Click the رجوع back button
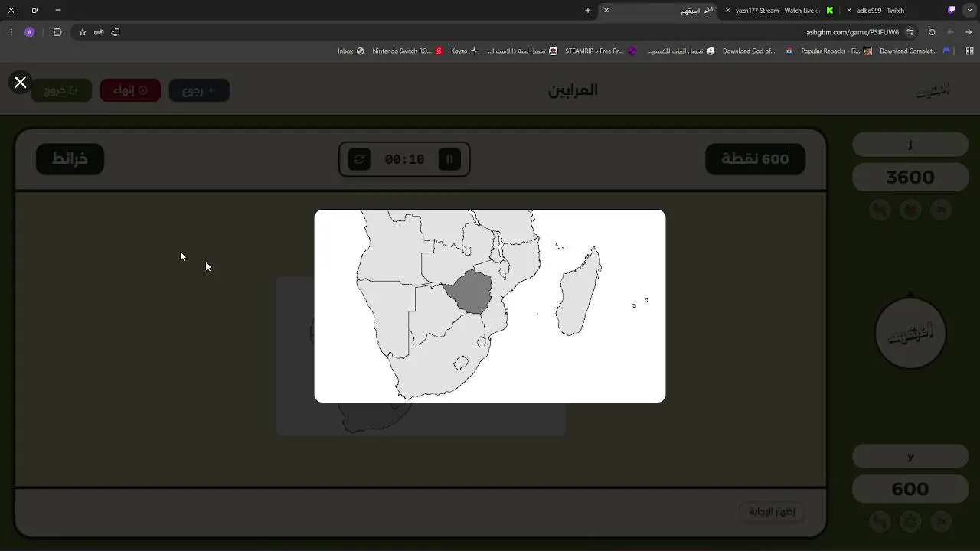This screenshot has height=551, width=980. 199,90
